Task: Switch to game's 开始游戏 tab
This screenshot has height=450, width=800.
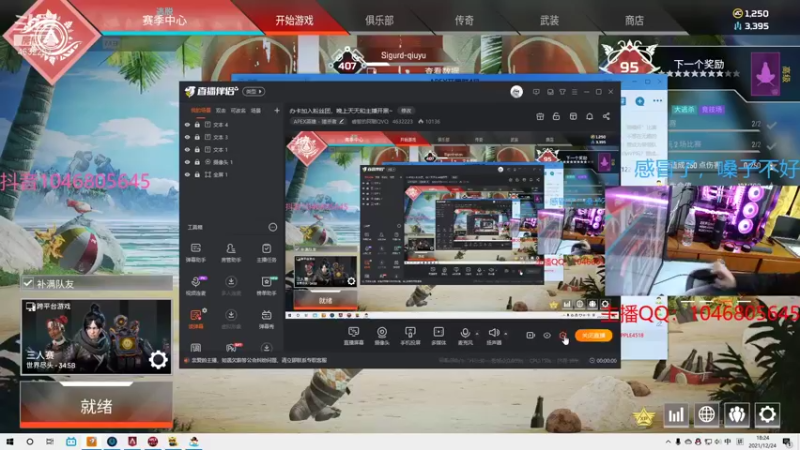Action: [x=294, y=20]
